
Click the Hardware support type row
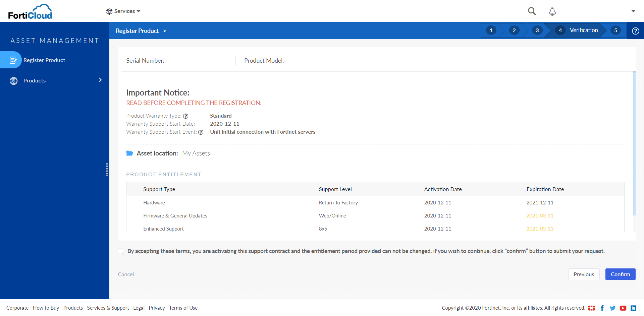pyautogui.click(x=375, y=203)
